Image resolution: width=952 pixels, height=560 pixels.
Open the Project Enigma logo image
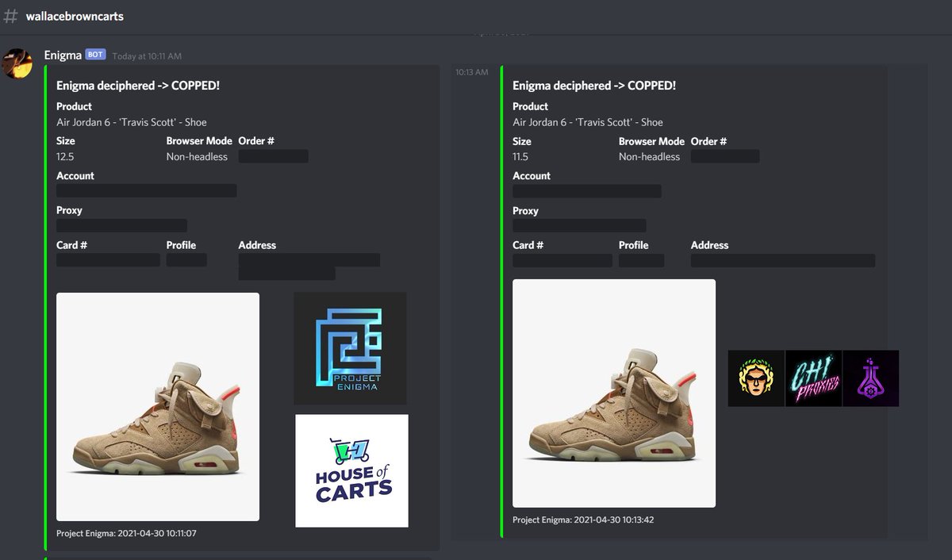tap(350, 348)
